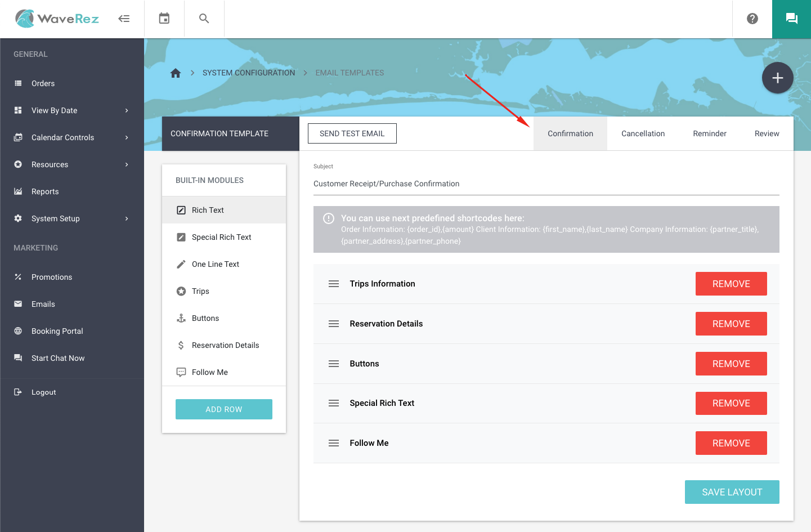Image resolution: width=811 pixels, height=532 pixels.
Task: Click the Save Layout button
Action: 732,492
